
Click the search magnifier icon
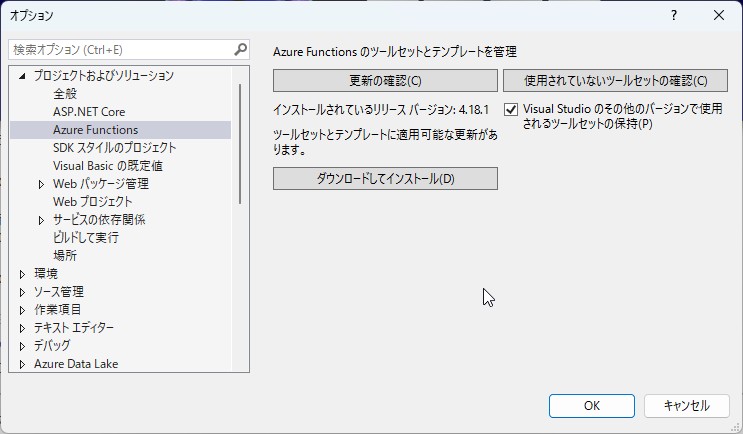click(x=241, y=49)
